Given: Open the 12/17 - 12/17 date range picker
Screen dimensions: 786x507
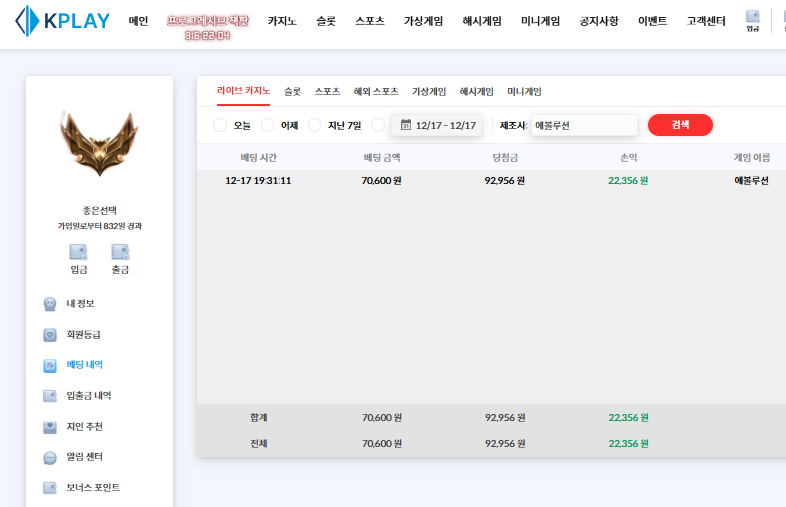Looking at the screenshot, I should (x=437, y=125).
